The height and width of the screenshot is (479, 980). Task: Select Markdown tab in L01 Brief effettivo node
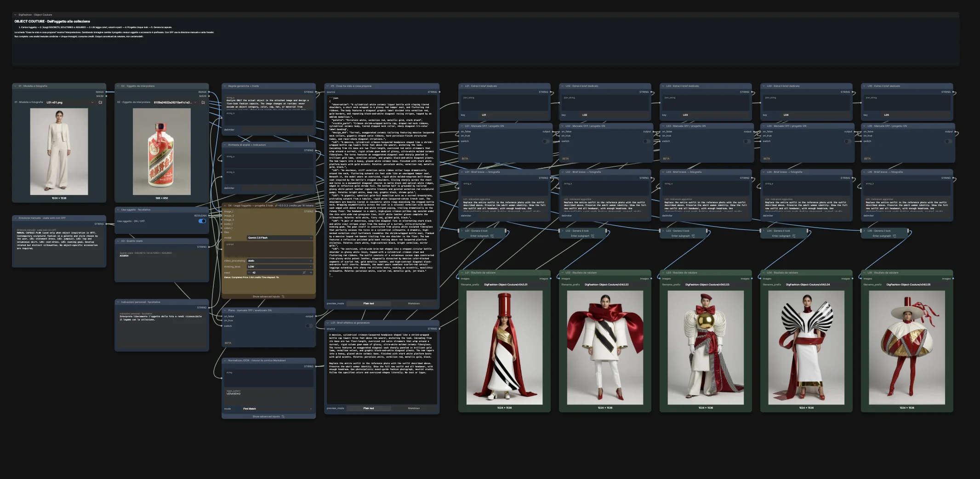tap(414, 408)
